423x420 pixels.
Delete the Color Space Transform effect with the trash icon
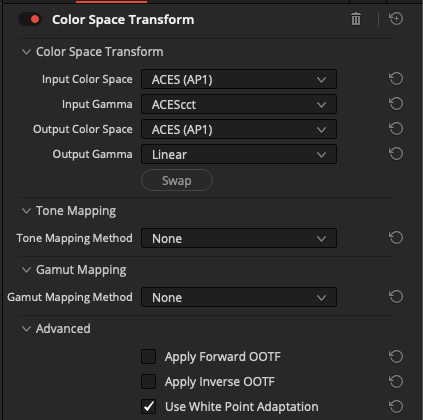(x=356, y=19)
